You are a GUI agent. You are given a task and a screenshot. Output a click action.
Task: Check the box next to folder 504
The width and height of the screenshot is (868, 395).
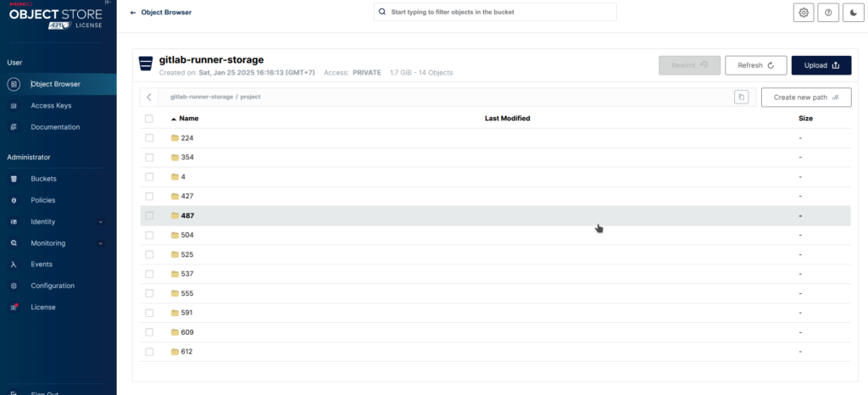click(x=149, y=236)
